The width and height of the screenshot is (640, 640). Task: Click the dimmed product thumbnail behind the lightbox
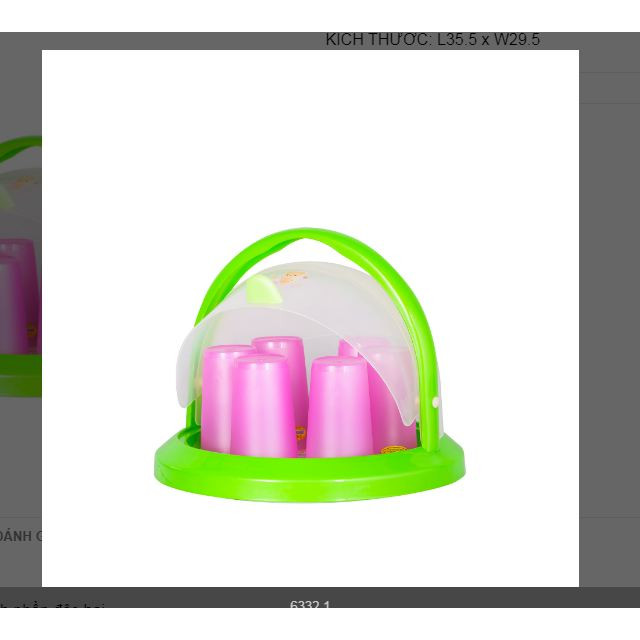click(20, 266)
